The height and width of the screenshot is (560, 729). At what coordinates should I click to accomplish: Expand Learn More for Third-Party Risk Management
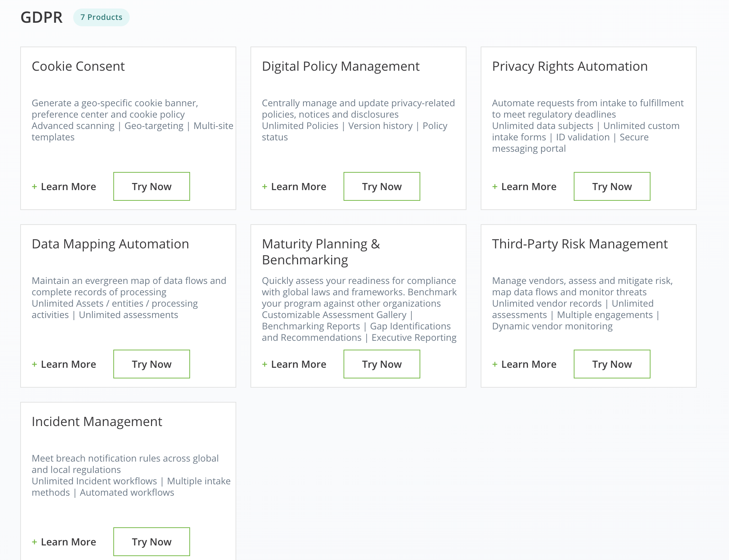[x=525, y=364]
